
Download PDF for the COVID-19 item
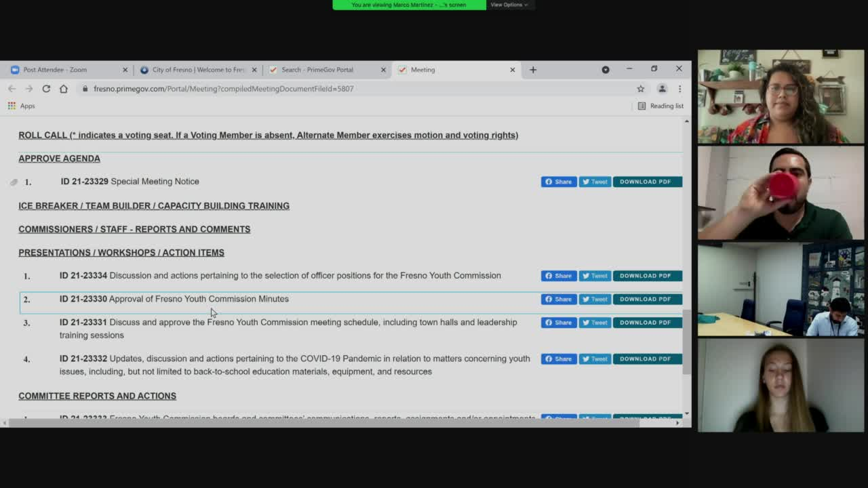click(x=648, y=359)
